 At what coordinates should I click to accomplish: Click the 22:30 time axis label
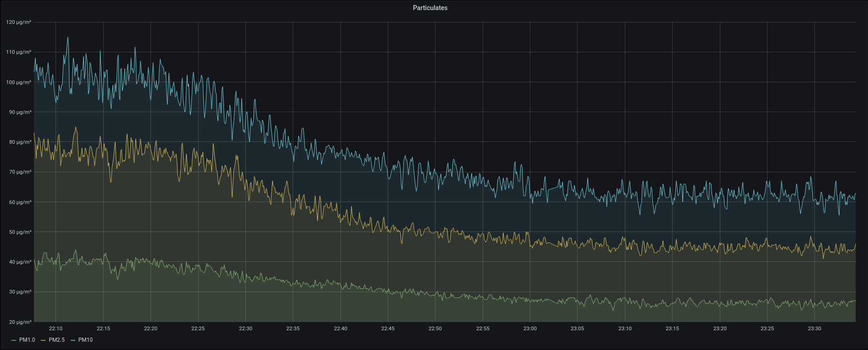tap(245, 328)
